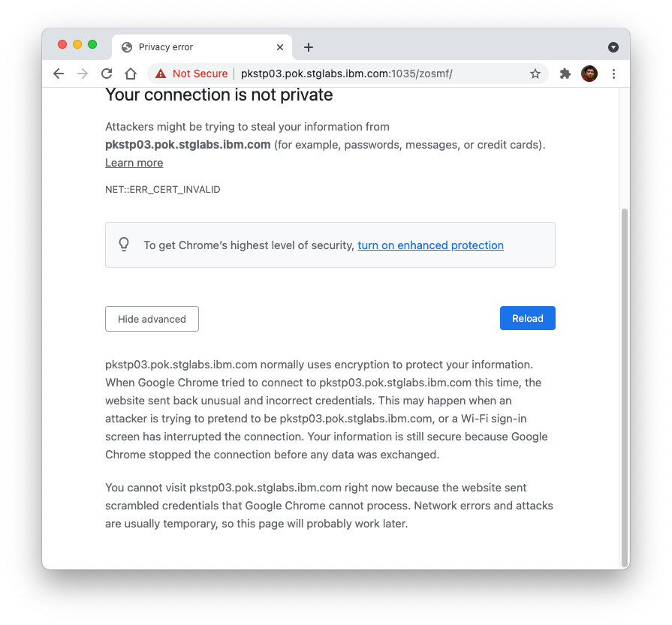Image resolution: width=672 pixels, height=625 pixels.
Task: Click the back navigation arrow
Action: click(59, 74)
